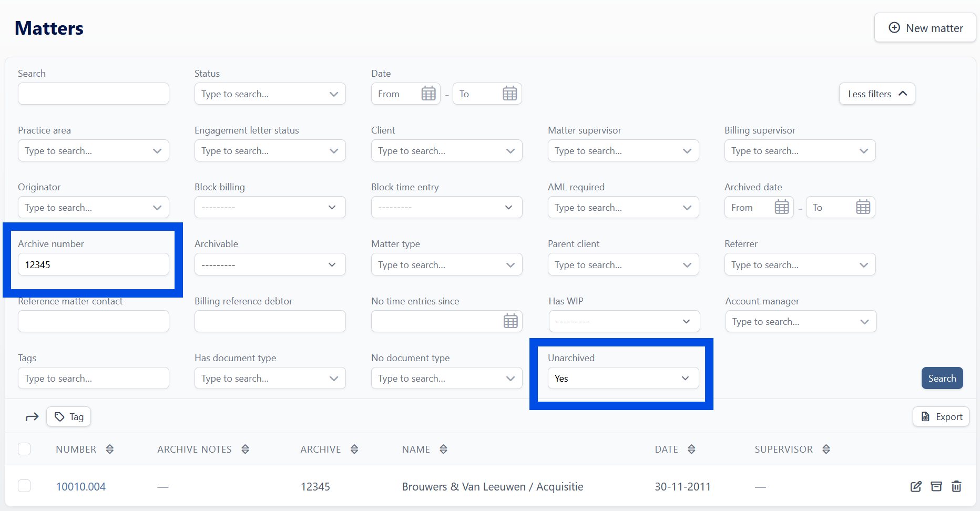Open the Originator dropdown
980x511 pixels.
click(x=94, y=207)
